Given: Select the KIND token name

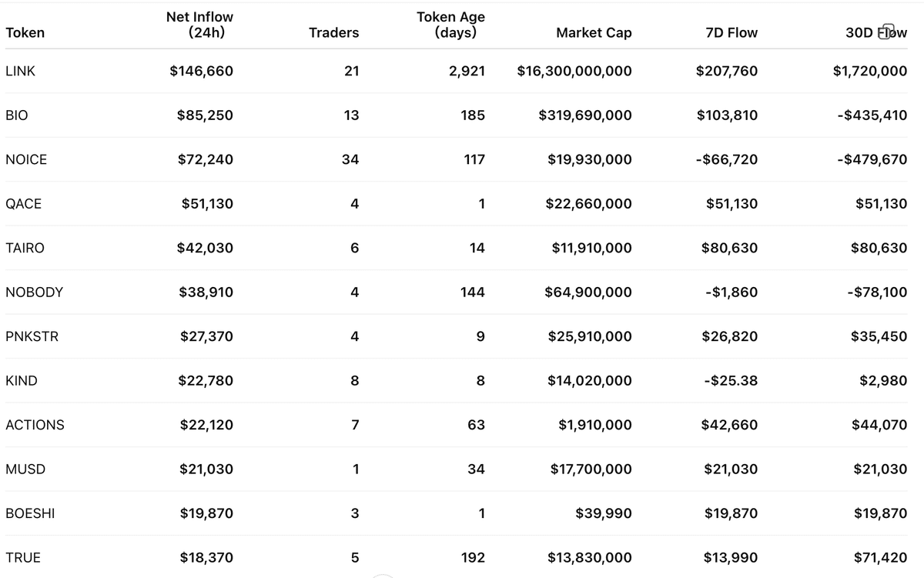Looking at the screenshot, I should click(21, 381).
